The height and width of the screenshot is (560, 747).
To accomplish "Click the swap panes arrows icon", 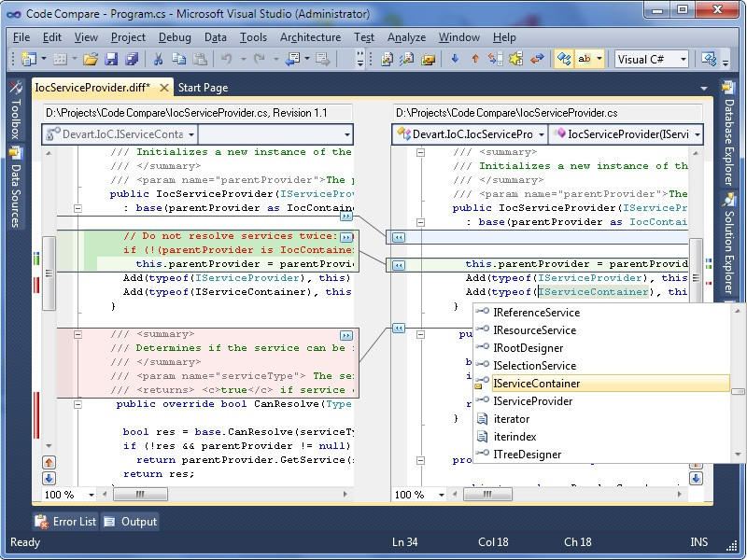I will point(537,59).
